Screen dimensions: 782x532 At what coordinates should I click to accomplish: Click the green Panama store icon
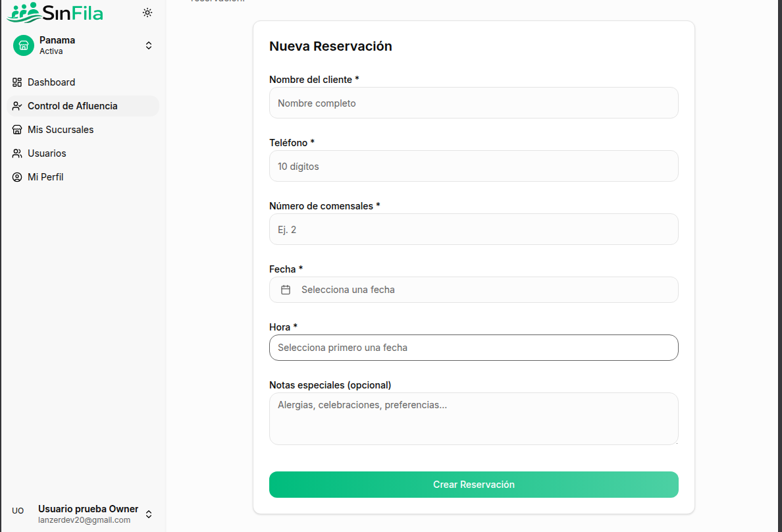click(24, 45)
